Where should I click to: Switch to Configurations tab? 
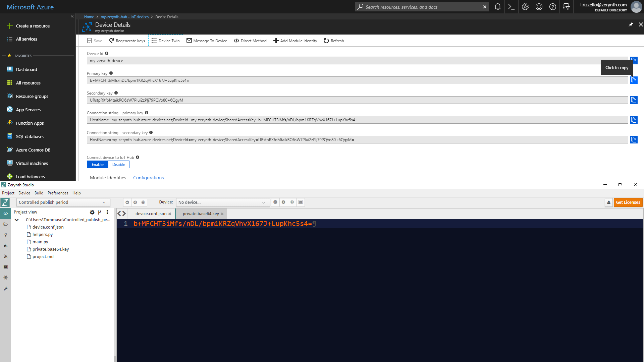click(148, 178)
